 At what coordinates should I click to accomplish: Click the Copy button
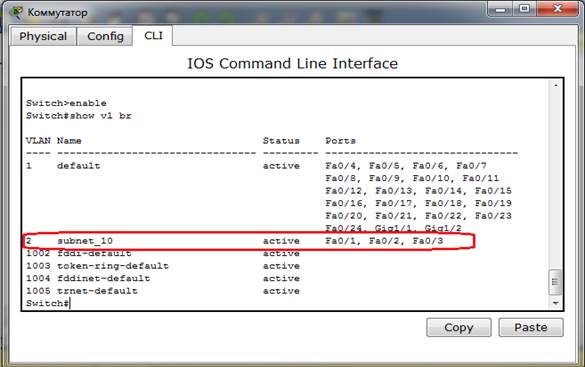pos(459,327)
